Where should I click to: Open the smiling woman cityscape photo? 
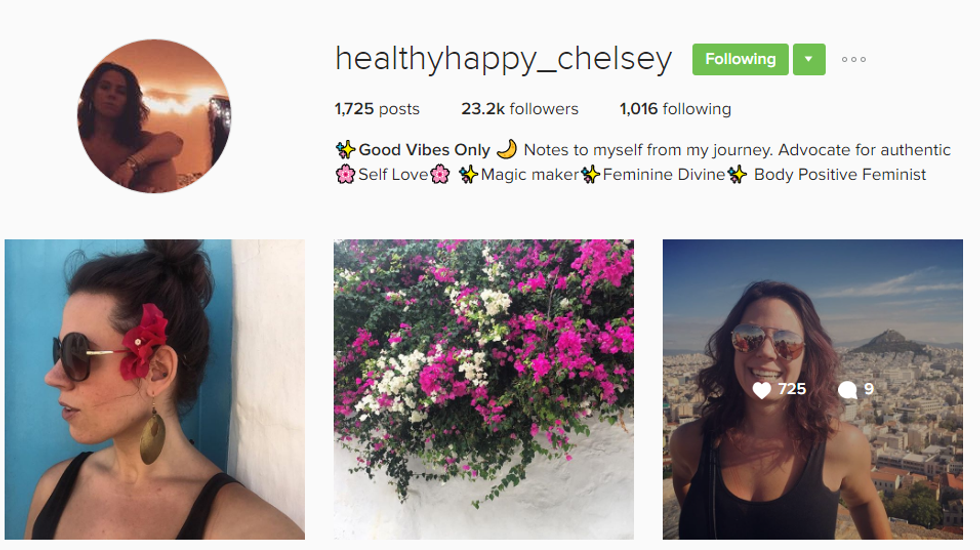pyautogui.click(x=812, y=389)
